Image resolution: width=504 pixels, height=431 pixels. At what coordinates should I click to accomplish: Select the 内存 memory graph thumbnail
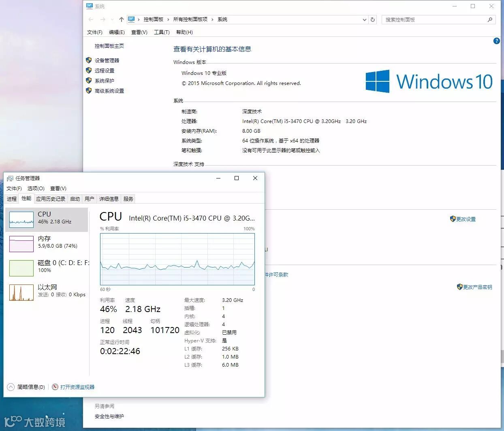click(x=21, y=244)
